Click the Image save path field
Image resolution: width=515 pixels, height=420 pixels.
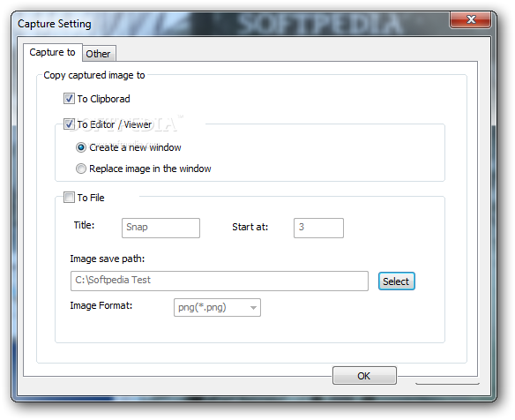[x=220, y=281]
